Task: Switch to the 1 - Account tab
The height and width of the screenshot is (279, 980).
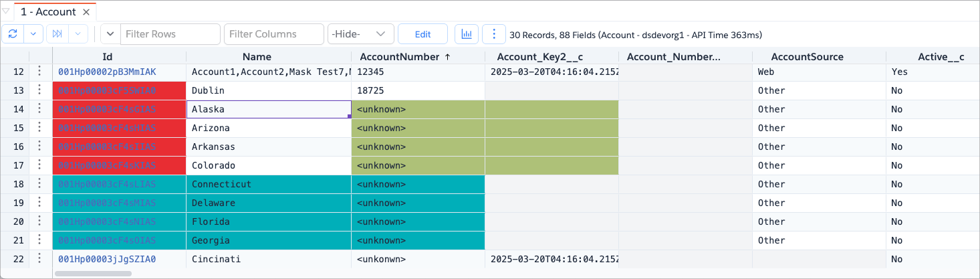Action: pyautogui.click(x=48, y=12)
